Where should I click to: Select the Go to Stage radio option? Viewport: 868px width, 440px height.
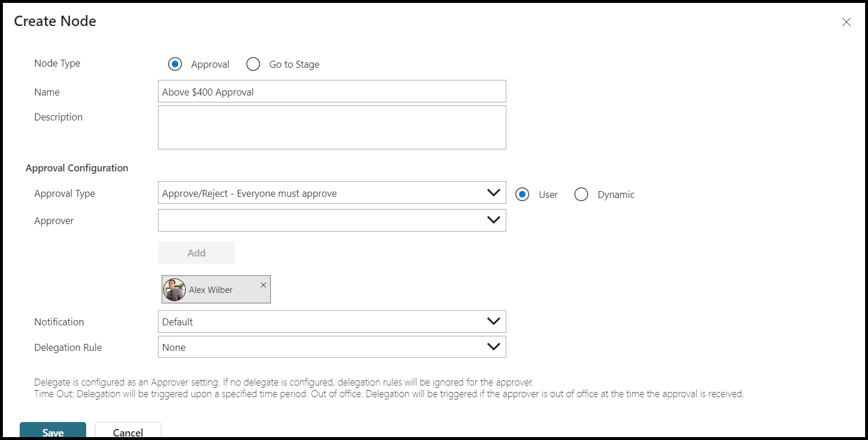[253, 64]
